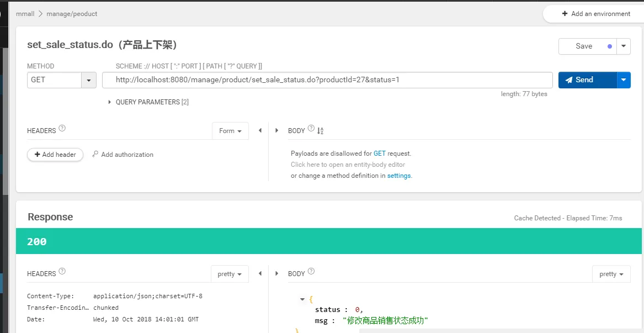
Task: Click the GET link in payload message
Action: pos(380,154)
